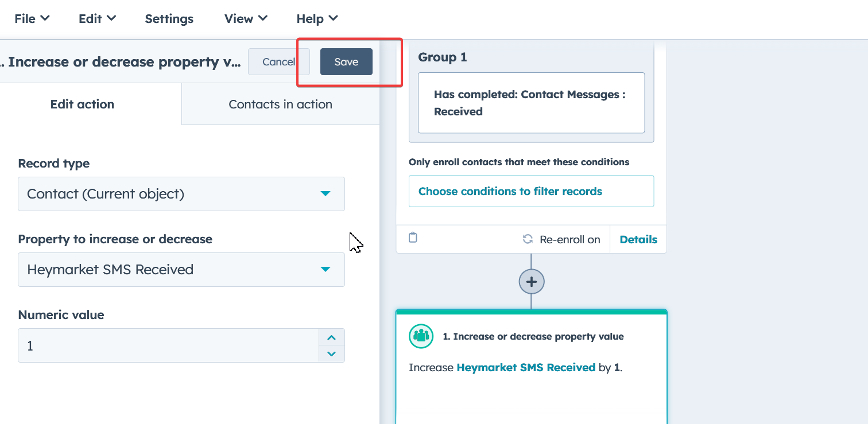Image resolution: width=868 pixels, height=424 pixels.
Task: Click the plus icon to add action
Action: [x=532, y=282]
